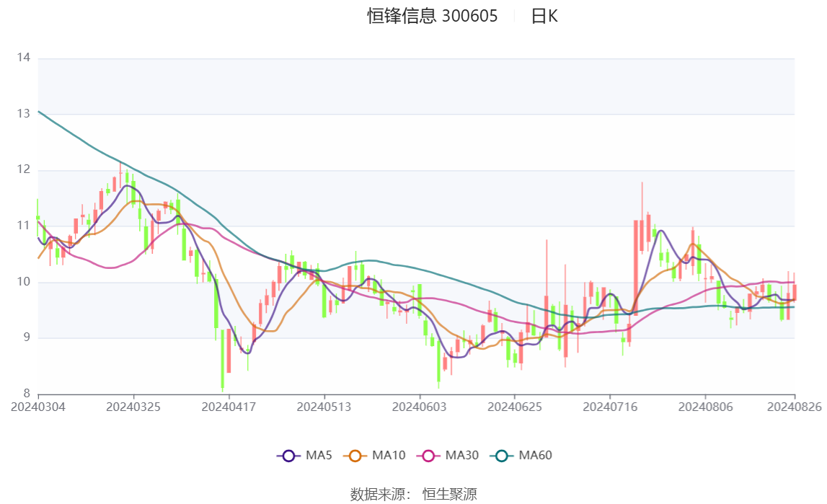827x504 pixels.
Task: Click y-axis value 12
Action: pyautogui.click(x=24, y=169)
